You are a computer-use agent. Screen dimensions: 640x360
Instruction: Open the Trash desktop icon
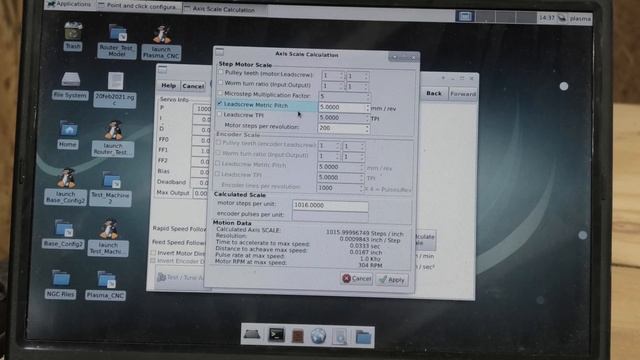click(x=73, y=36)
